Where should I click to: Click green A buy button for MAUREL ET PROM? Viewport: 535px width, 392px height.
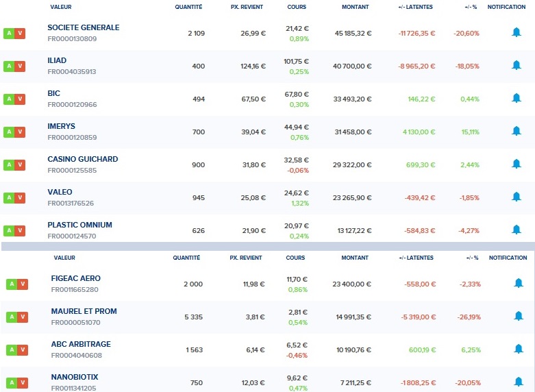12,317
